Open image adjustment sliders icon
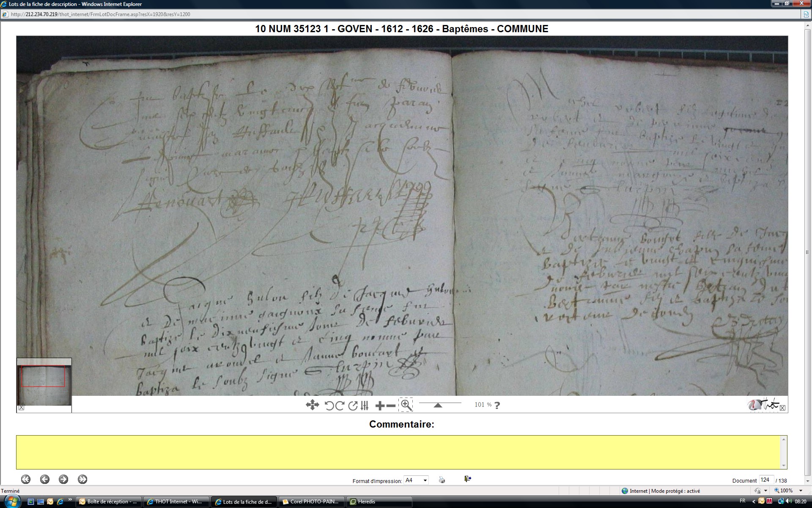812x508 pixels. 365,406
